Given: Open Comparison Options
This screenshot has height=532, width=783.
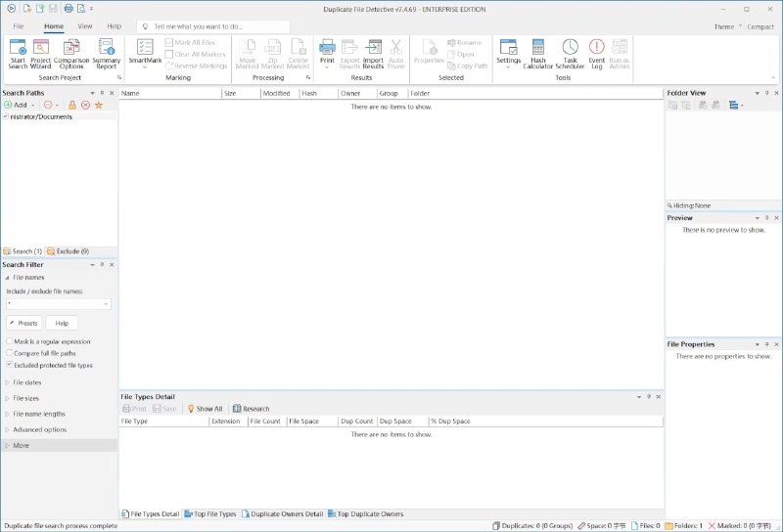Looking at the screenshot, I should pyautogui.click(x=71, y=54).
